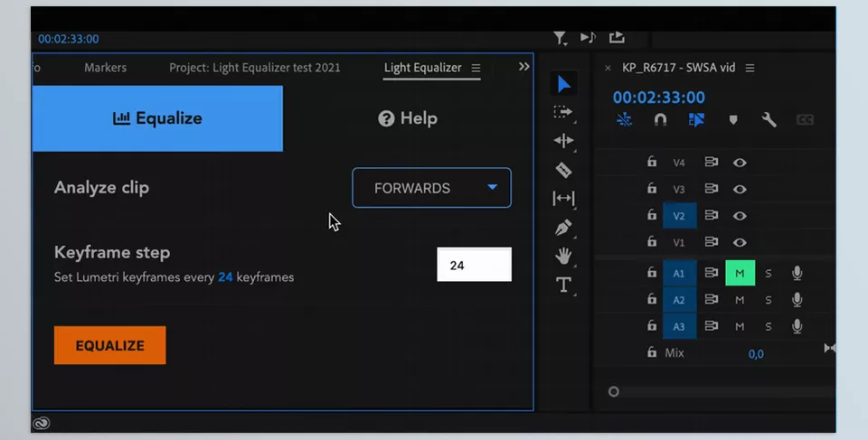This screenshot has width=868, height=440.
Task: Target track V2 label
Action: pos(679,216)
